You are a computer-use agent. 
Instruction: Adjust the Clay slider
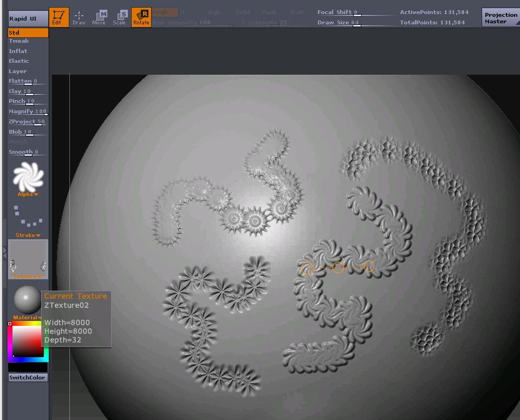[x=28, y=91]
